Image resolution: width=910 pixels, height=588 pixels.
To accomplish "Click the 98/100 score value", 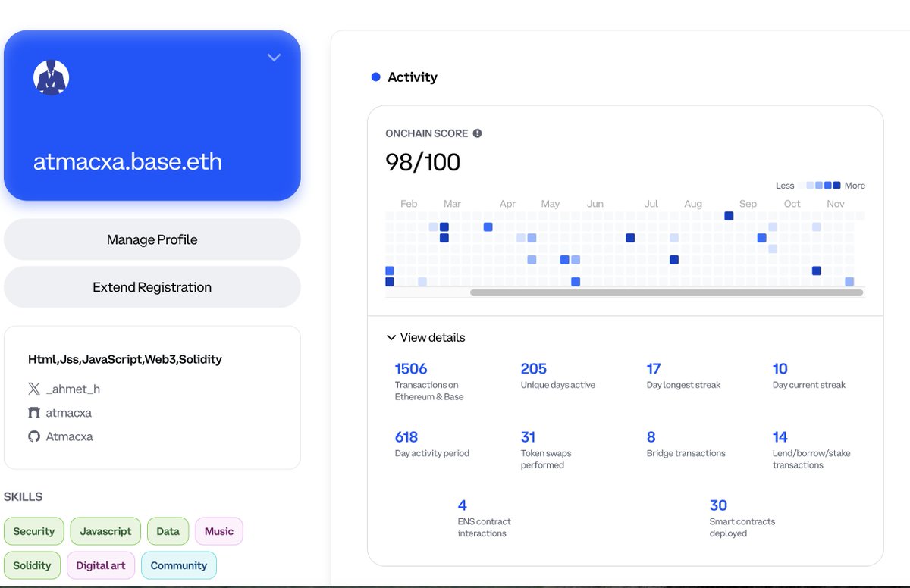I will click(422, 162).
